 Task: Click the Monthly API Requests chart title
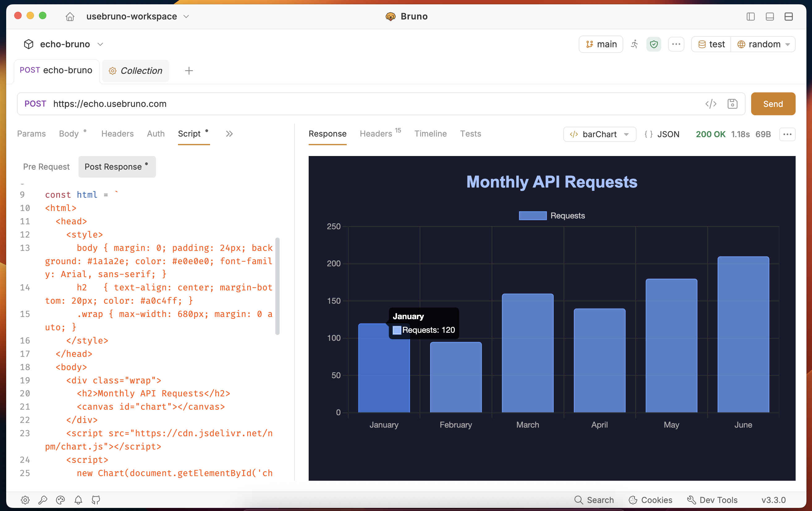coord(552,182)
